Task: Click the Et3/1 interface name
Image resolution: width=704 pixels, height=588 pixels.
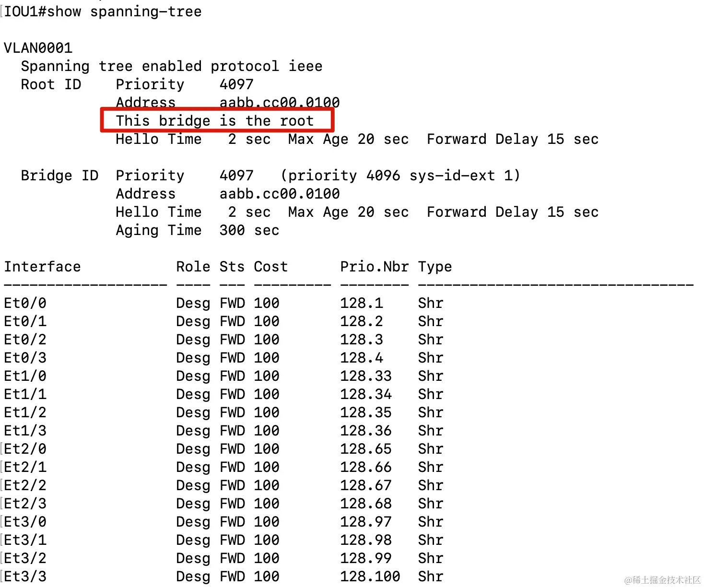Action: point(25,540)
